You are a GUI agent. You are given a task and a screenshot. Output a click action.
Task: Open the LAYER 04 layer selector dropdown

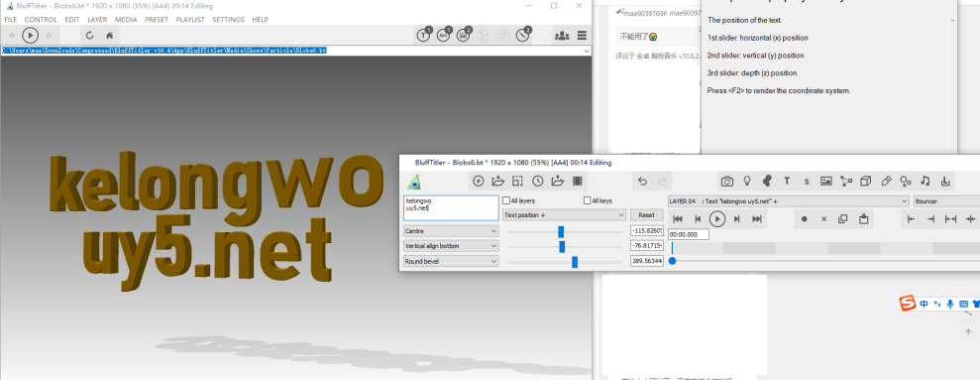coord(788,201)
